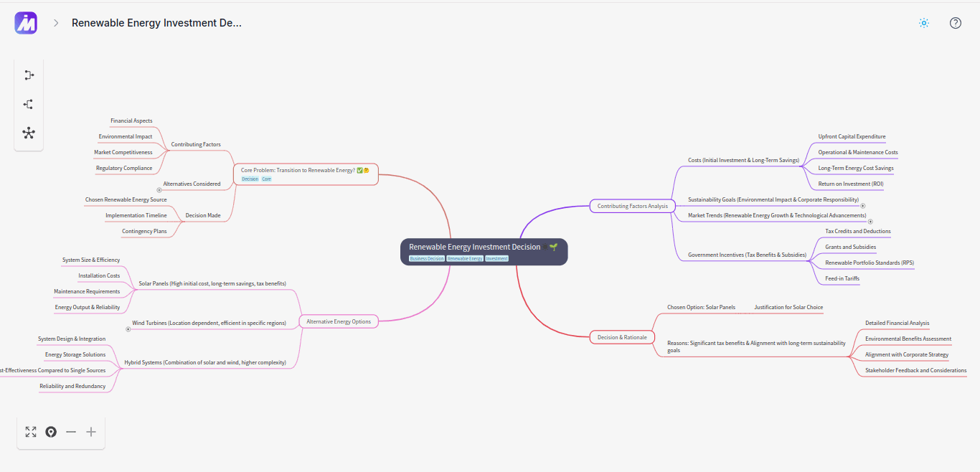Click the Grants and Subsidies node

(851, 247)
